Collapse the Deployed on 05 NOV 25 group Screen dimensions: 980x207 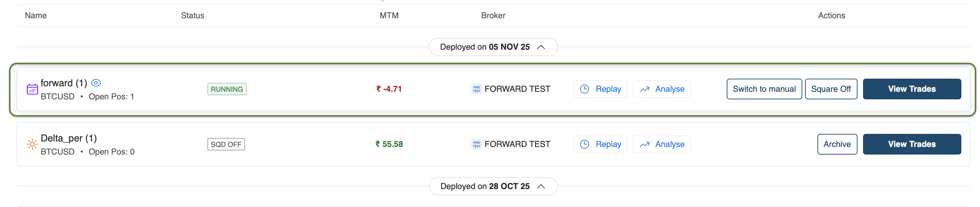tap(493, 47)
